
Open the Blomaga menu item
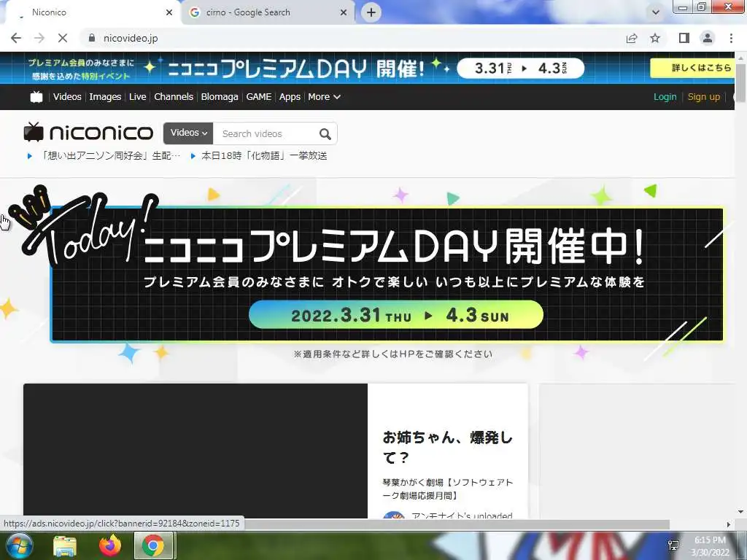click(x=220, y=97)
